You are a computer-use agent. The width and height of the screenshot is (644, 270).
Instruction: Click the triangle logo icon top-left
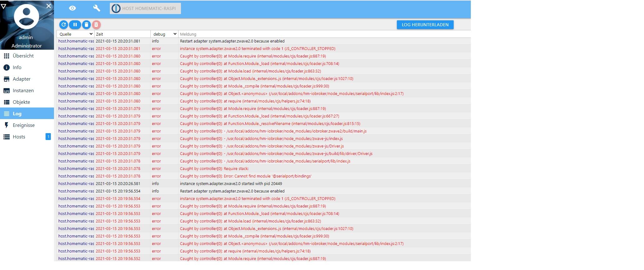(x=3, y=6)
